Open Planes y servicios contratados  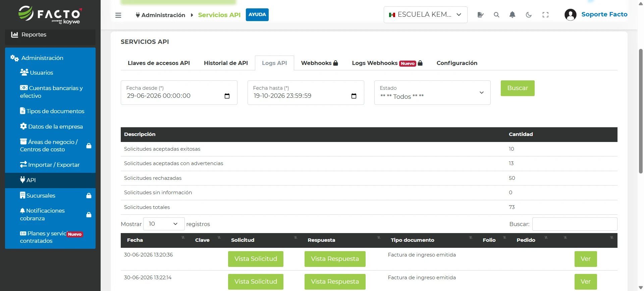coord(50,237)
